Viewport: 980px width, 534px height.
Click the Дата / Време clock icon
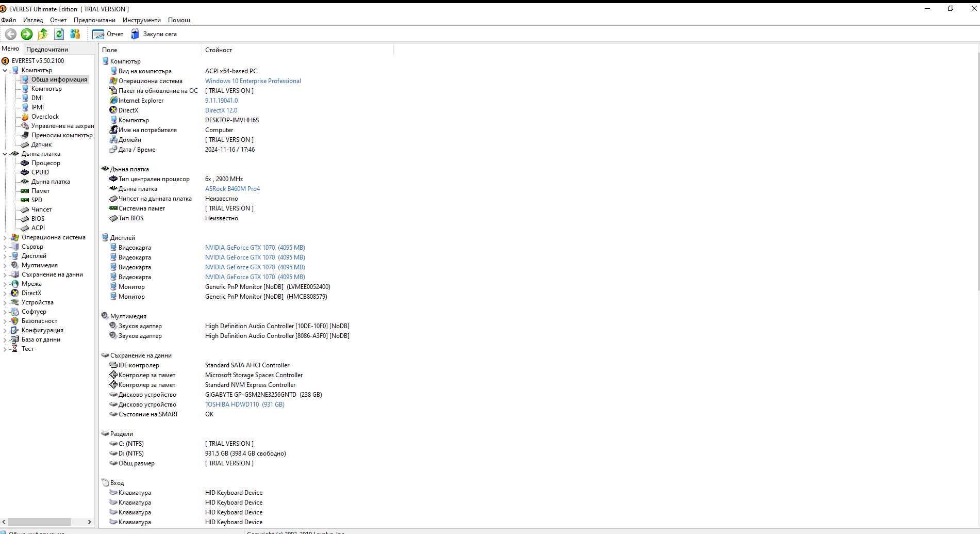(113, 150)
